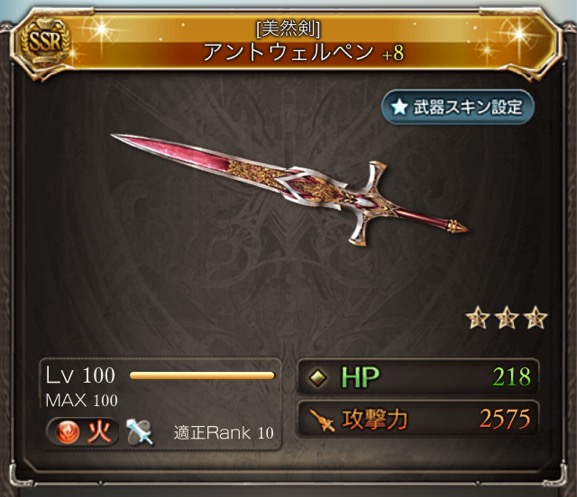The height and width of the screenshot is (497, 577).
Task: Click the star icon on skin button
Action: point(400,107)
